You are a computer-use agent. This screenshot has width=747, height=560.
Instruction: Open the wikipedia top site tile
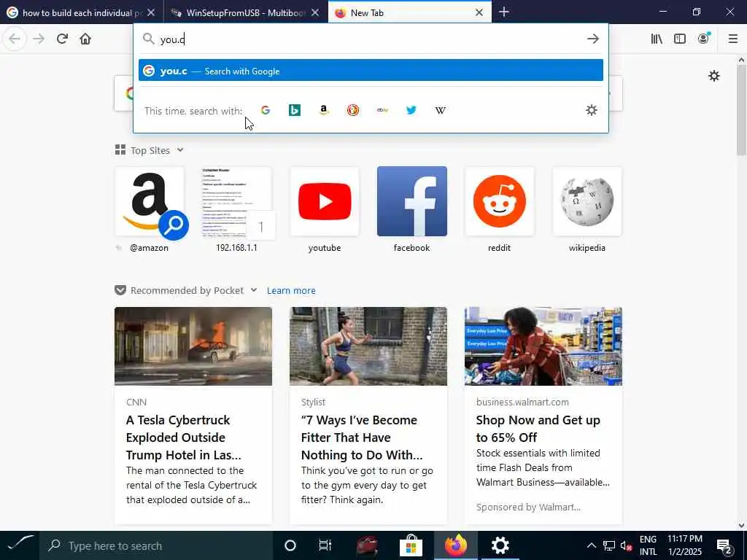point(587,202)
